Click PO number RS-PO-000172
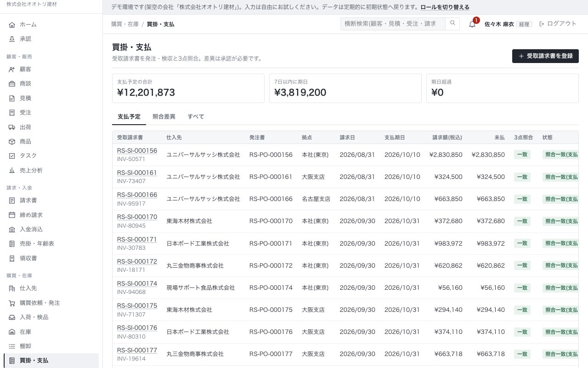The height and width of the screenshot is (368, 588). coord(271,265)
